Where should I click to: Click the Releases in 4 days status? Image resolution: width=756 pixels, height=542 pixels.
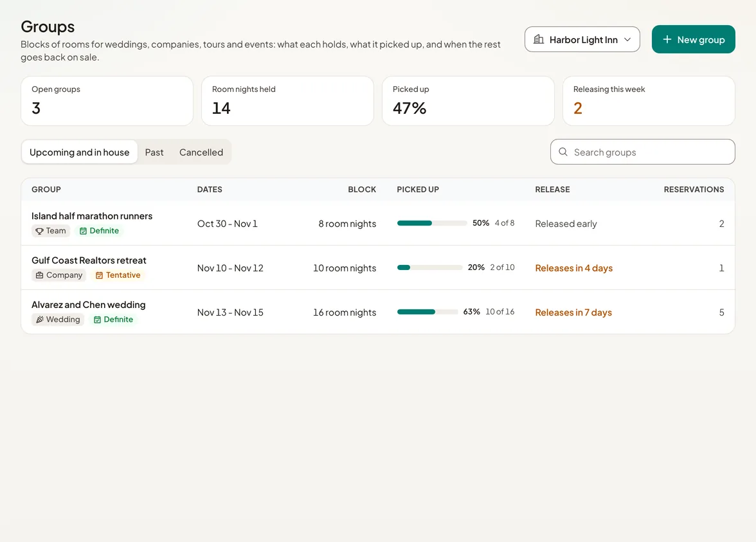pos(573,268)
